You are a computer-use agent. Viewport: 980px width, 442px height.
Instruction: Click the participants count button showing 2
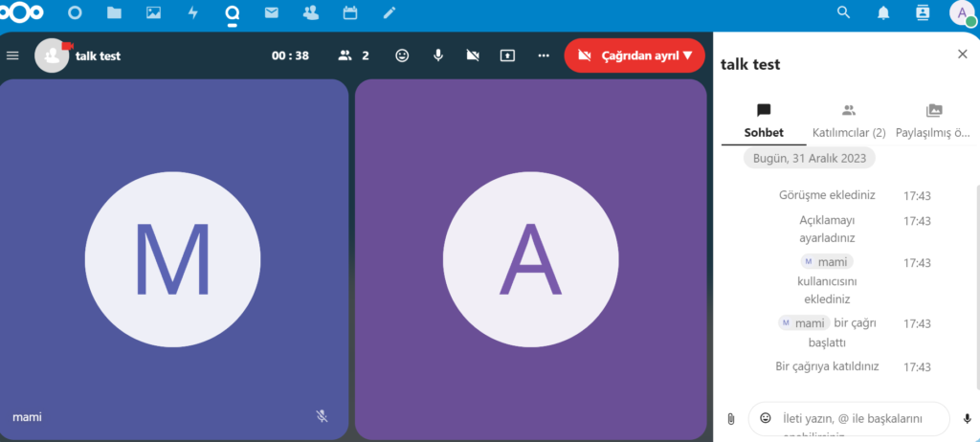coord(354,55)
